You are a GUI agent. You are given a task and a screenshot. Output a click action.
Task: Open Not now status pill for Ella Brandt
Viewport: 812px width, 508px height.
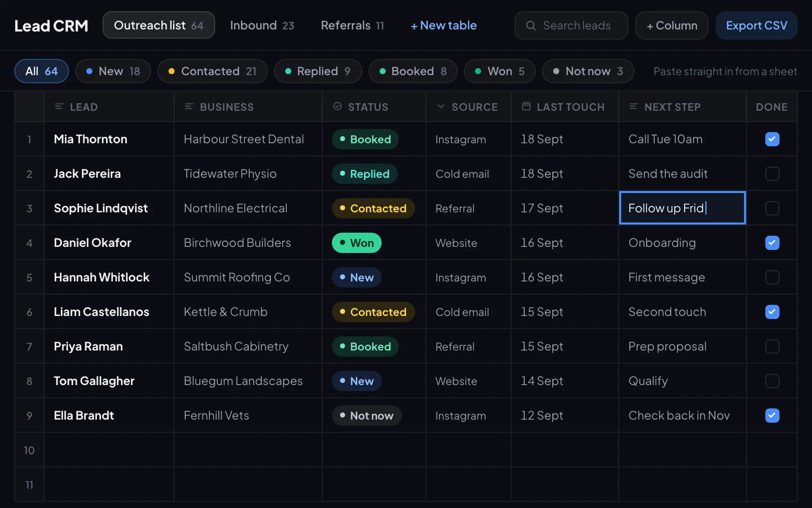click(367, 416)
